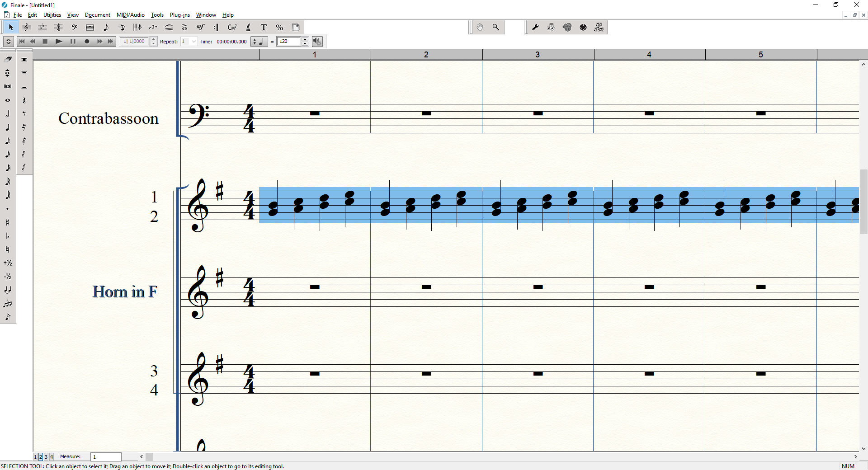Screen dimensions: 868x470
Task: Open the Text tool
Action: click(264, 28)
